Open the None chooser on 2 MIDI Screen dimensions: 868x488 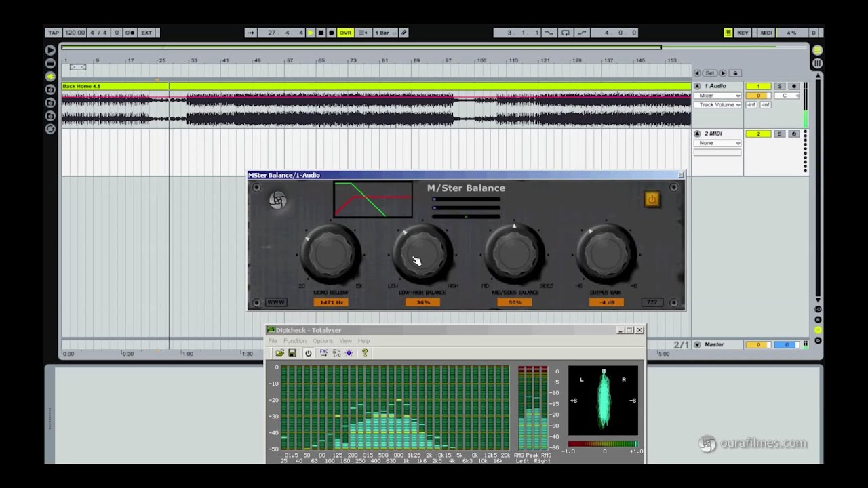(x=717, y=143)
